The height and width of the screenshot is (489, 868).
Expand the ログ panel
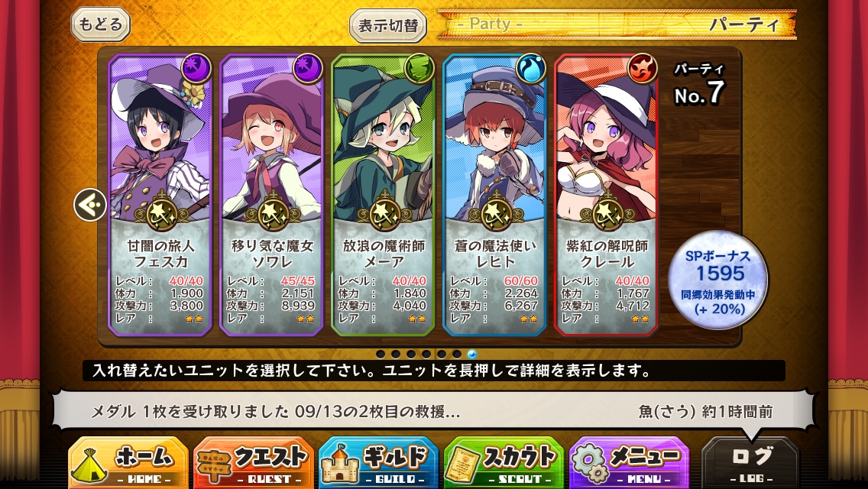[750, 463]
